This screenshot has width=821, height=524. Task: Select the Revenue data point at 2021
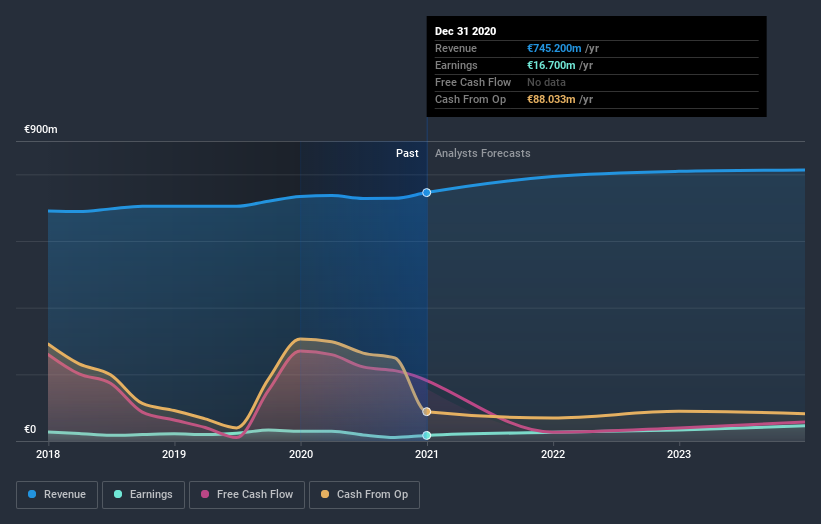coord(427,193)
